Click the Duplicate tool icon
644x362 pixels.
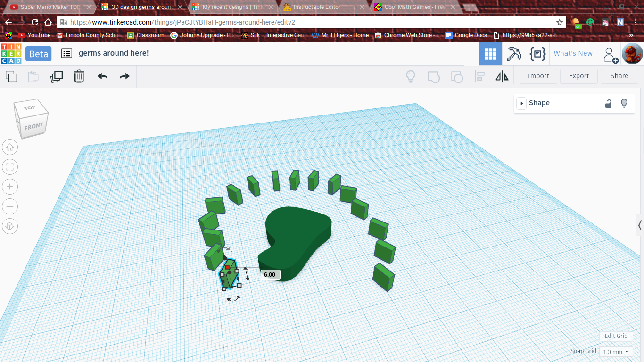click(x=57, y=76)
